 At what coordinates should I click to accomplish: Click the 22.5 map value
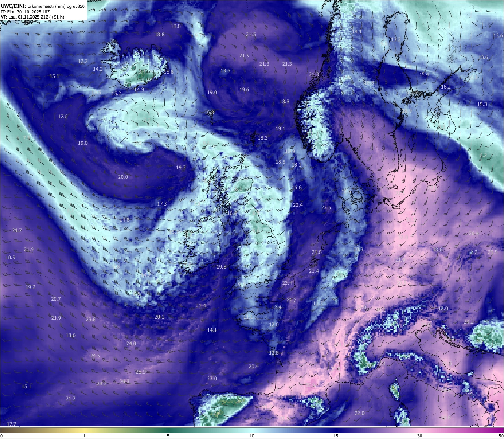point(326,207)
